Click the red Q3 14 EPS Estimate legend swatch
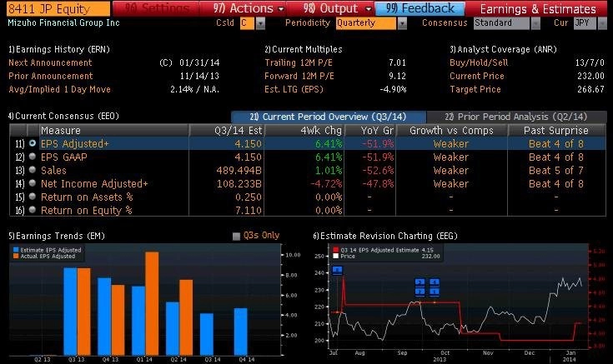The image size is (613, 364). pos(335,250)
